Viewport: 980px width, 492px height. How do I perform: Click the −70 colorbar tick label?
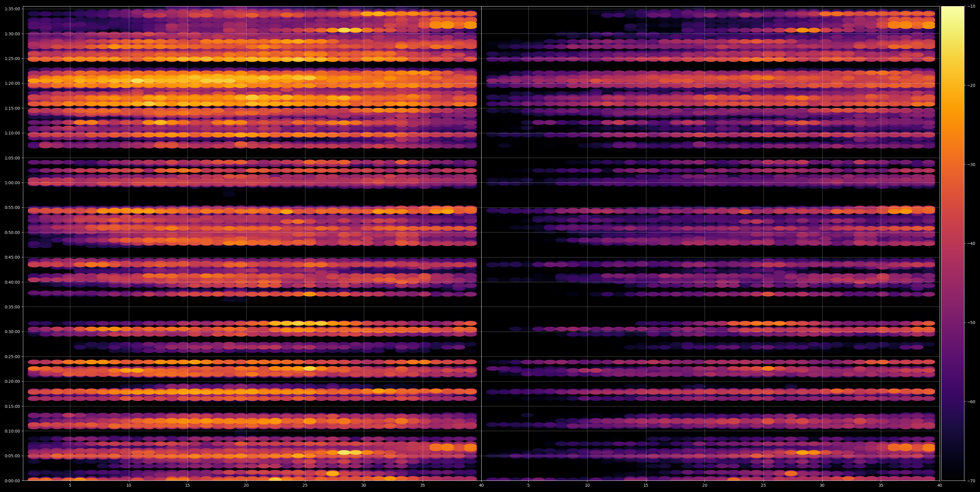[971, 481]
